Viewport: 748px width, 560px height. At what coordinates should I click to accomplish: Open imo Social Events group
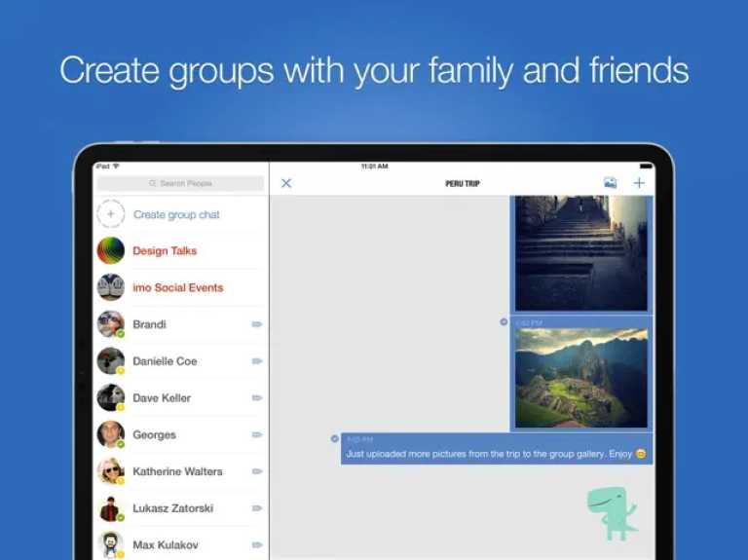[x=177, y=288]
